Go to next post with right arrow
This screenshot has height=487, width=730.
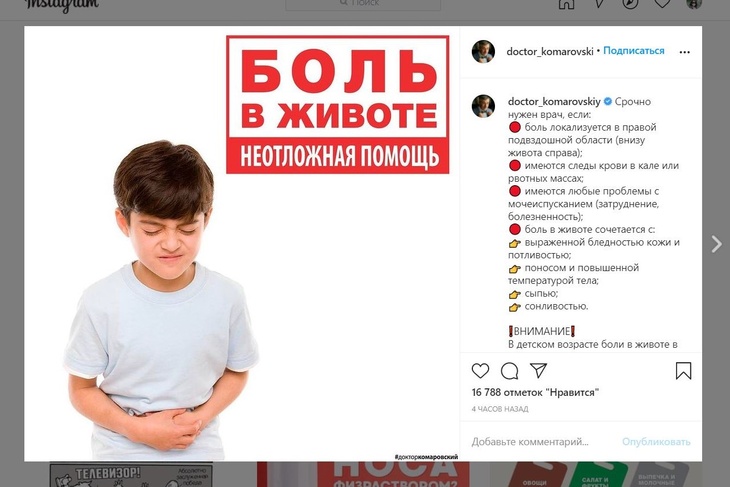coord(716,244)
